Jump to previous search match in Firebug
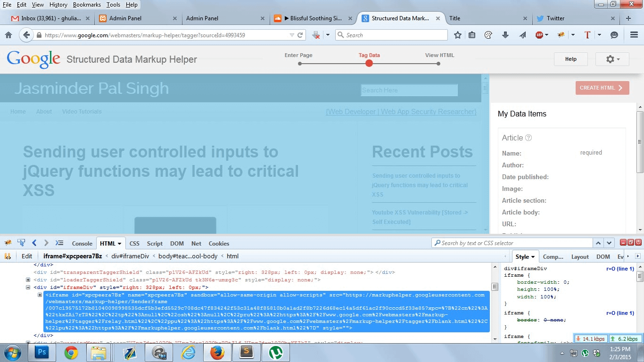The height and width of the screenshot is (362, 644). pyautogui.click(x=598, y=243)
